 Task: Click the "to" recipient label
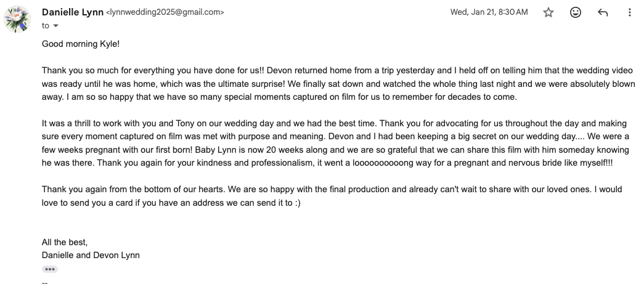click(x=45, y=26)
